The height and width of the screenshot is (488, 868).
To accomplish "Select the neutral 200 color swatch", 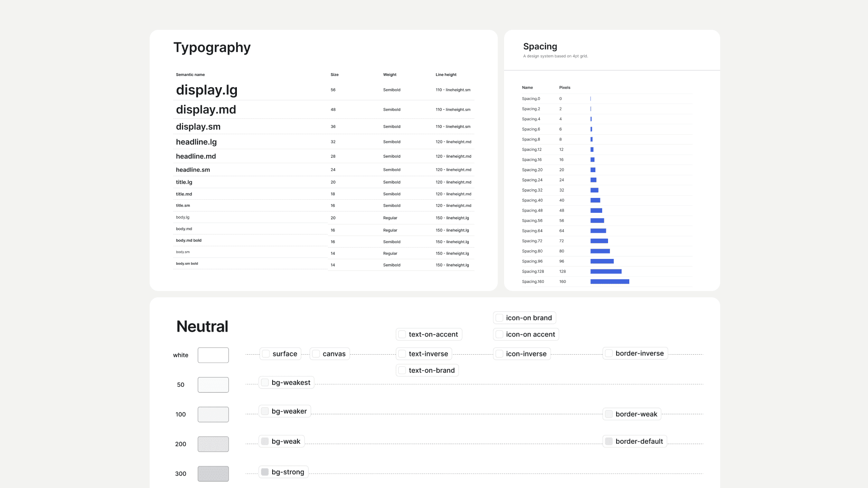I will [x=213, y=444].
